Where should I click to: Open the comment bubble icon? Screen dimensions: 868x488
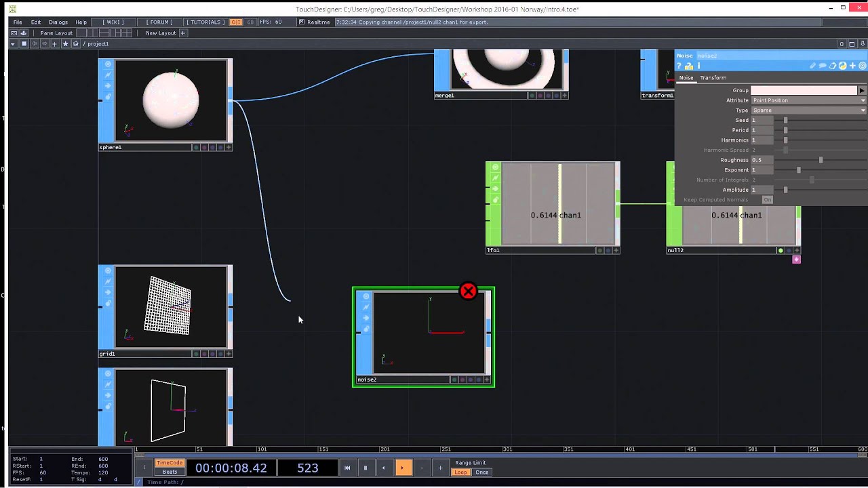[x=823, y=66]
